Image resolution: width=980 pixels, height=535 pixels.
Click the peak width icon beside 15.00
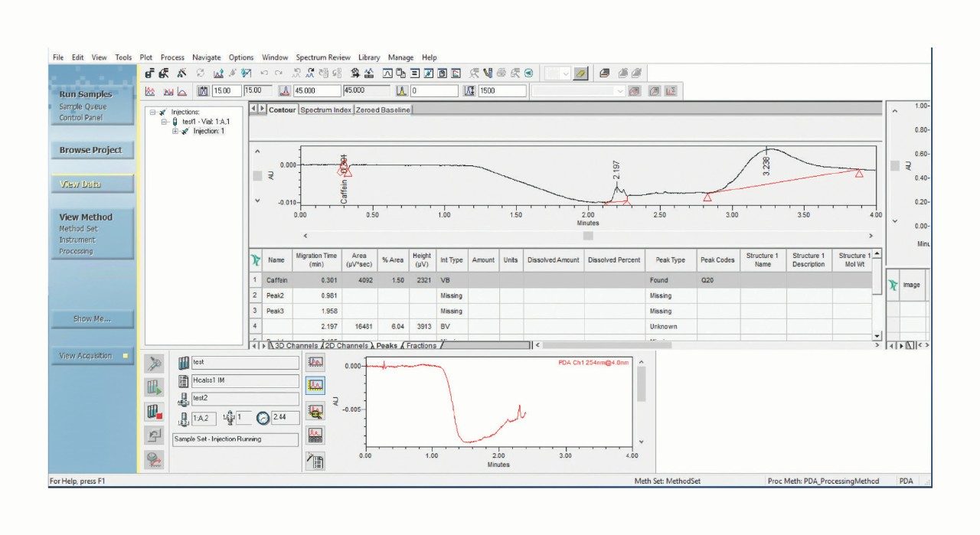coord(203,90)
